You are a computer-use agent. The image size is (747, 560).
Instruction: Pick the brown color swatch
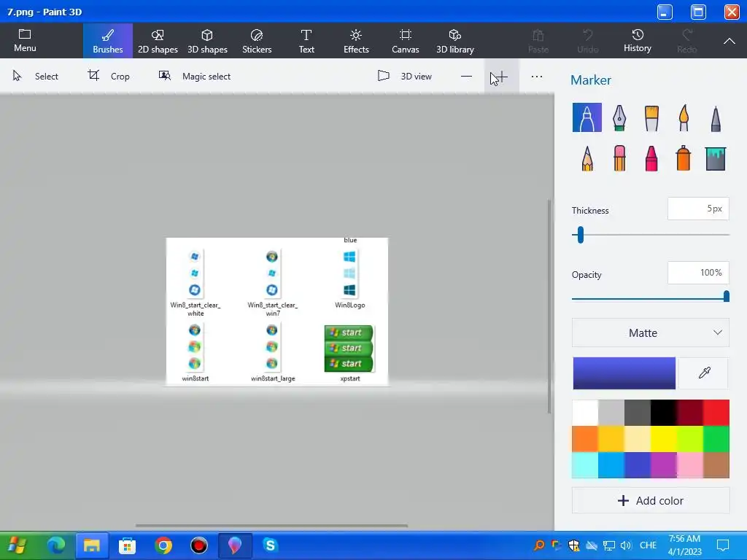[716, 464]
